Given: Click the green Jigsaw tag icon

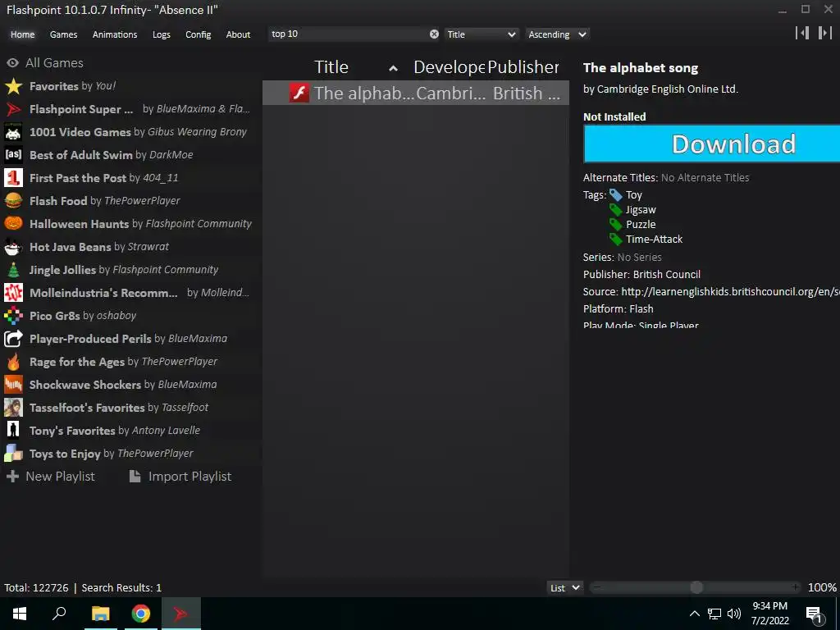Looking at the screenshot, I should click(x=615, y=210).
